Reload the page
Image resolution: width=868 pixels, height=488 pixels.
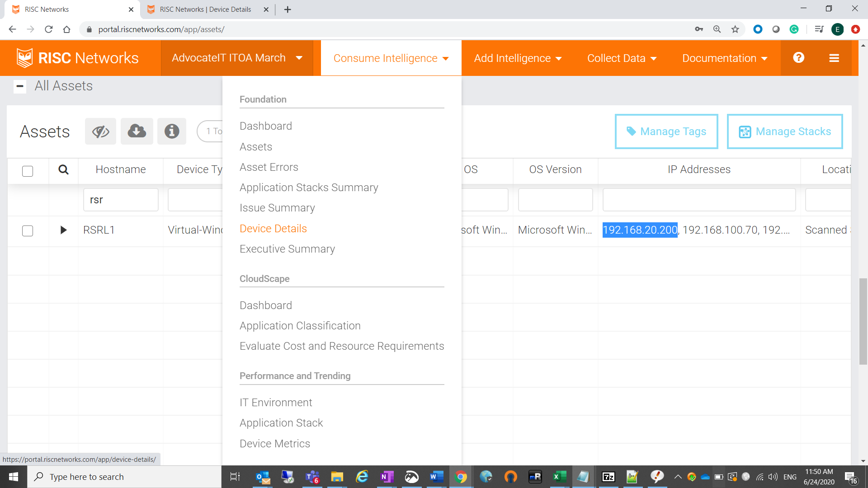[x=49, y=29]
